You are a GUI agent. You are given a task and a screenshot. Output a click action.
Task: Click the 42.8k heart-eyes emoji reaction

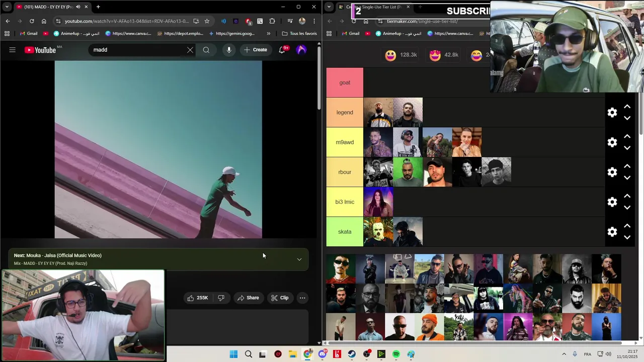tap(444, 55)
